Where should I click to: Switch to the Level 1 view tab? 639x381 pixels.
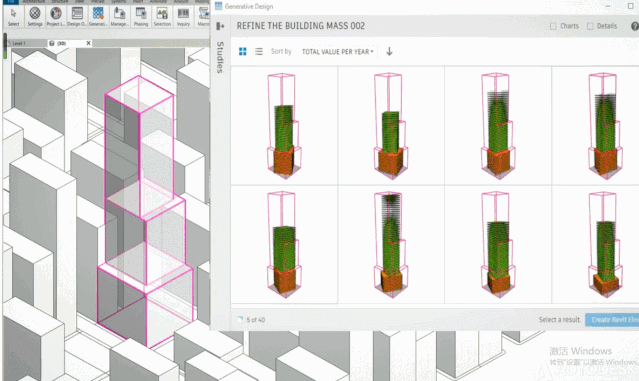tap(18, 43)
